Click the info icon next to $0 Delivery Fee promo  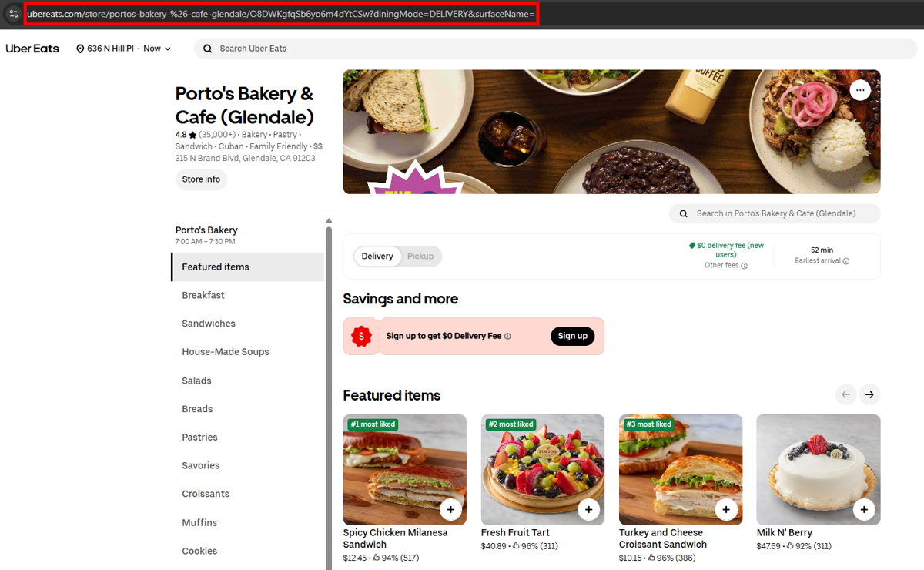point(507,337)
